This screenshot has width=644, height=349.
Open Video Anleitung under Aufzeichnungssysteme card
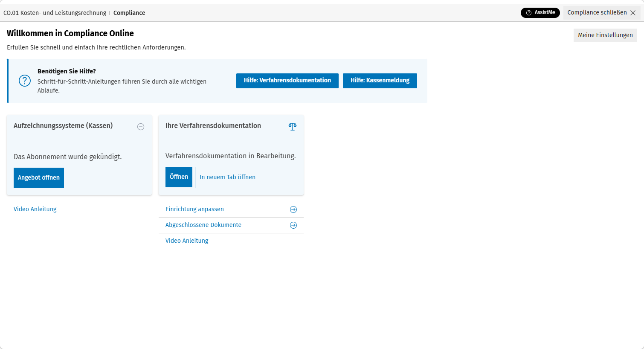pos(35,209)
